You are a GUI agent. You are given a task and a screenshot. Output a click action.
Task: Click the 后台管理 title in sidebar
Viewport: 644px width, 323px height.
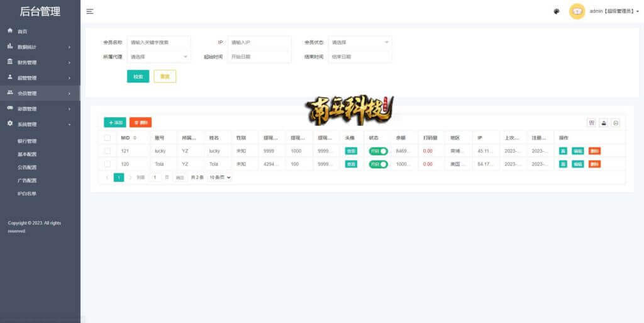(x=40, y=11)
